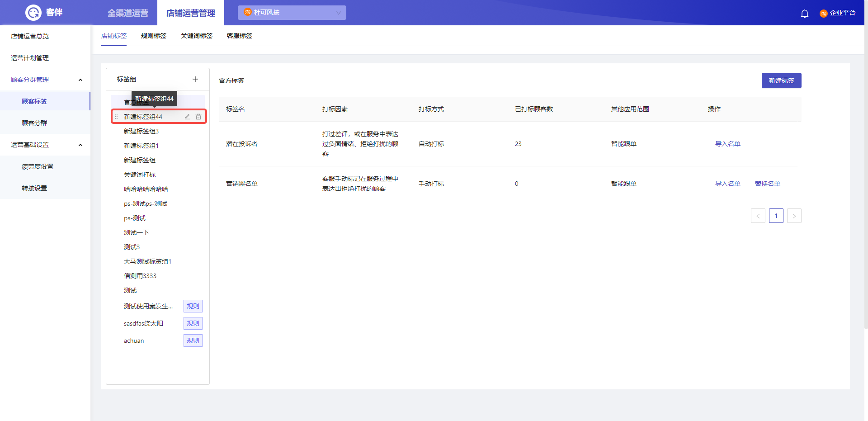Click 替换名单 for 营销黑名单
The image size is (868, 421).
[768, 184]
